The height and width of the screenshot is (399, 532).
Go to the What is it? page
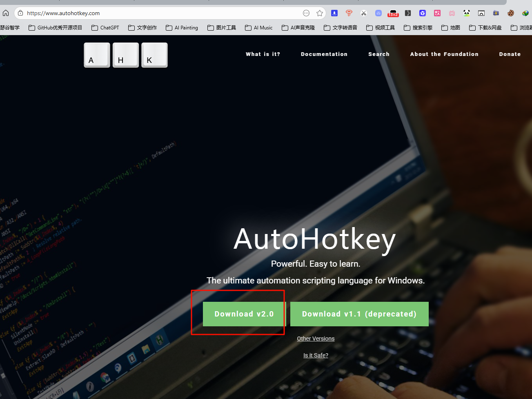263,54
